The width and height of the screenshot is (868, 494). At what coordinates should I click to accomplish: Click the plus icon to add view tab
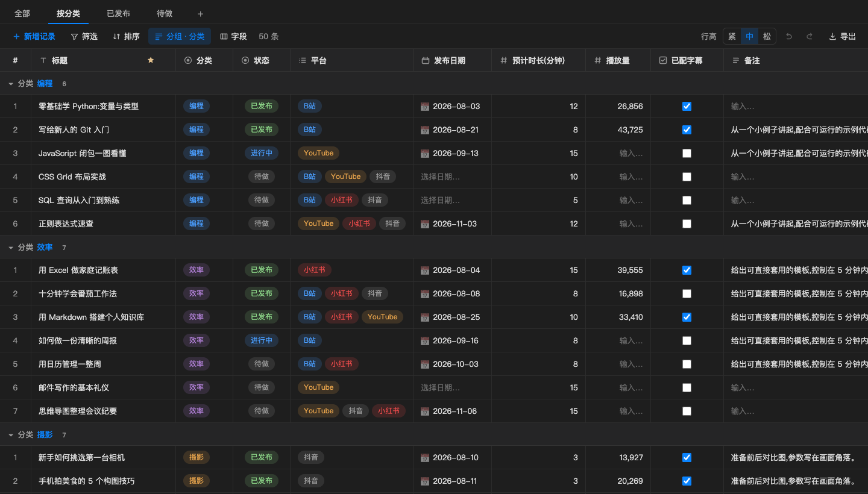(201, 13)
